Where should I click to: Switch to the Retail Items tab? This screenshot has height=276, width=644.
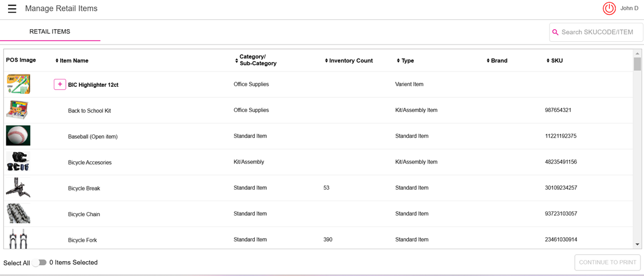[50, 32]
